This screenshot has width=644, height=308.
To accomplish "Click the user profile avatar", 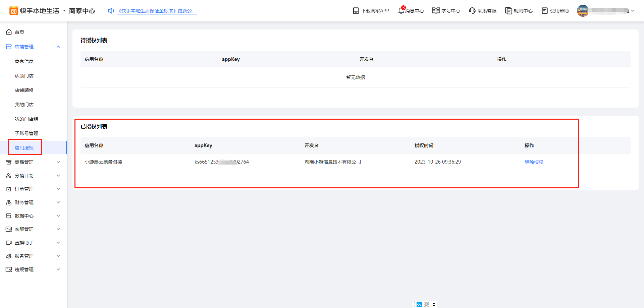I will click(583, 11).
